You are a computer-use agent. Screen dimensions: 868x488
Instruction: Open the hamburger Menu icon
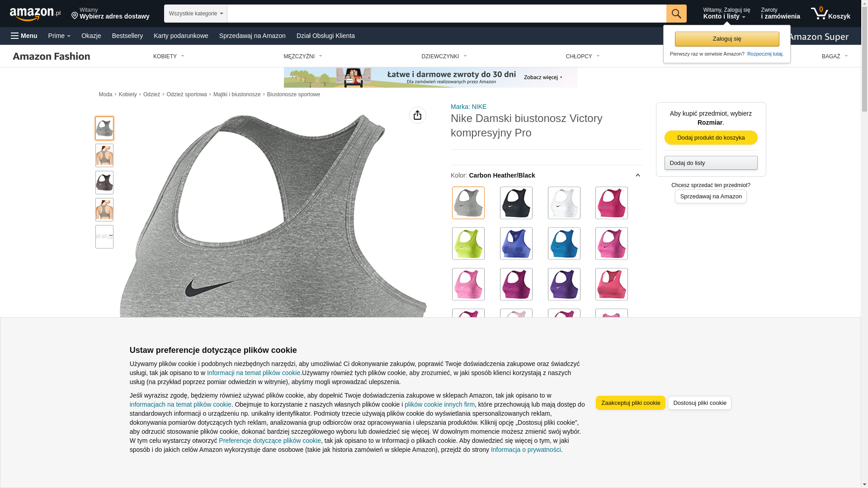pos(15,36)
